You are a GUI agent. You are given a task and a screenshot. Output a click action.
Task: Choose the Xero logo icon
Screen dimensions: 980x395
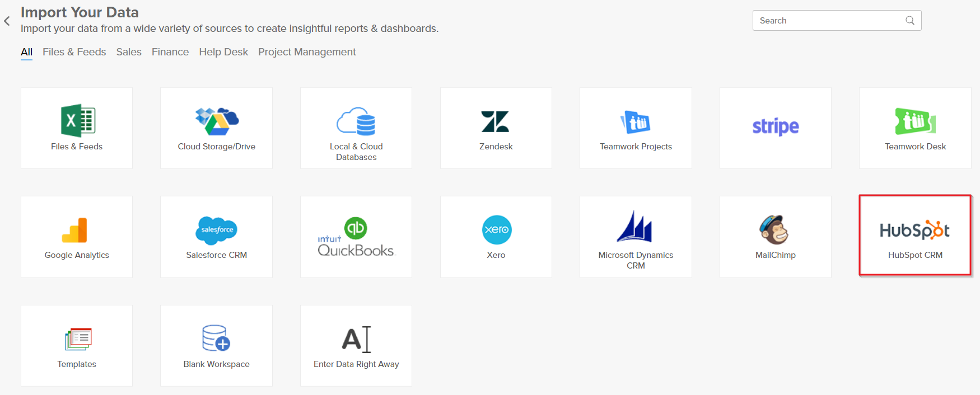tap(497, 230)
